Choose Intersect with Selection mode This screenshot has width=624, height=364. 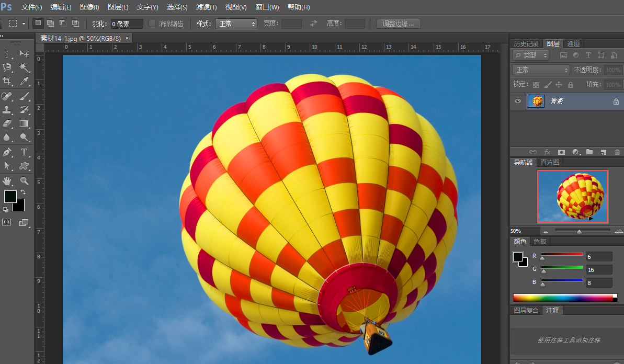tap(75, 23)
